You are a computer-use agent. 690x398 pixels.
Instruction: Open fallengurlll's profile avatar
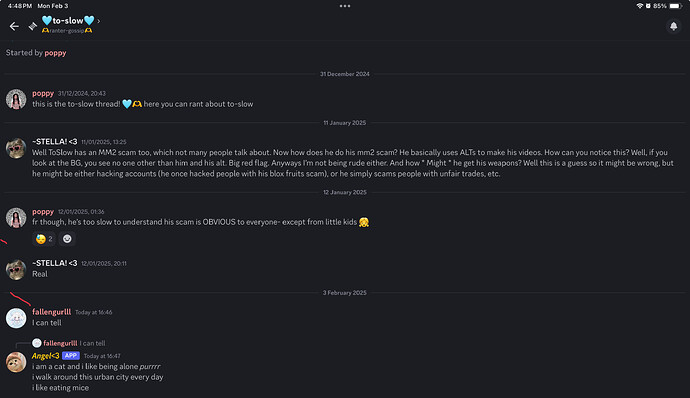(x=16, y=318)
